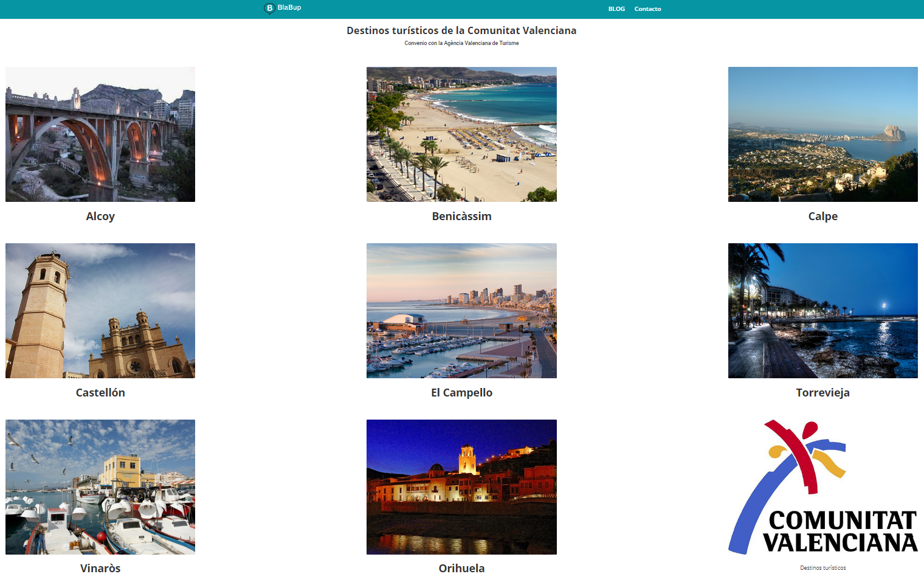
Task: Open the Calpe coastline photo
Action: [x=822, y=134]
